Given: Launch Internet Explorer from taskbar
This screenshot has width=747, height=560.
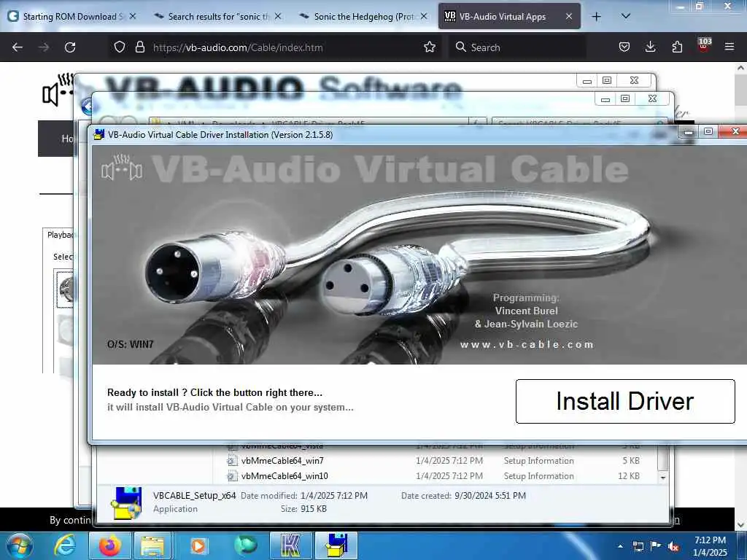Looking at the screenshot, I should tap(65, 545).
